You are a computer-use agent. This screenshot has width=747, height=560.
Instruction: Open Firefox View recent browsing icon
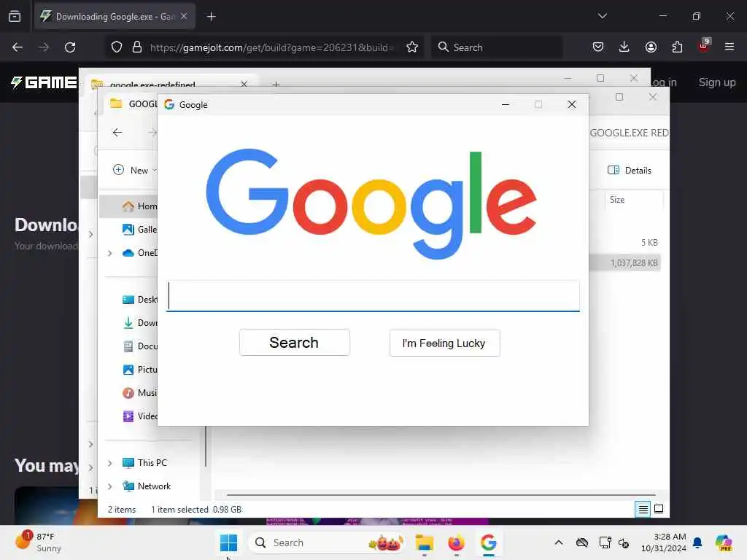coord(15,17)
